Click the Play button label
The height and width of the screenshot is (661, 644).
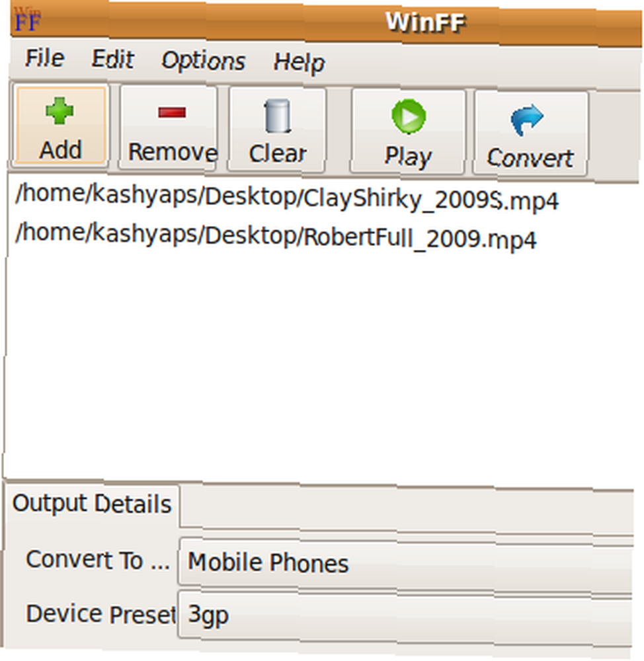pyautogui.click(x=408, y=156)
